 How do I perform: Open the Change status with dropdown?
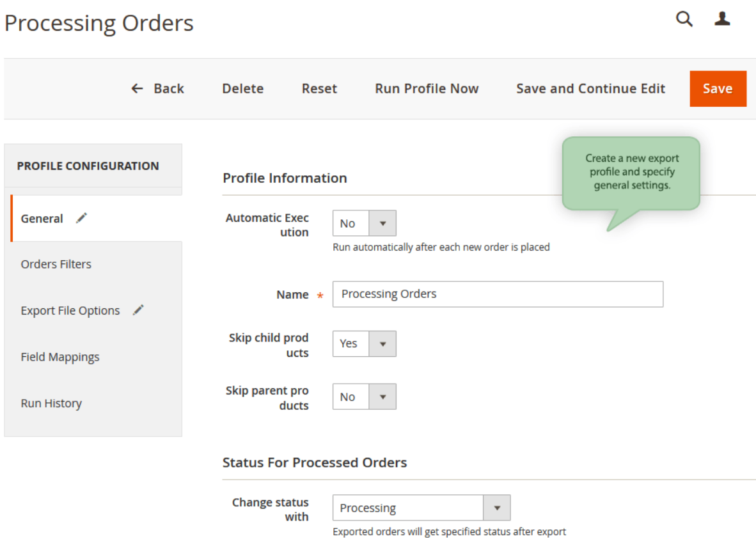[x=421, y=508]
